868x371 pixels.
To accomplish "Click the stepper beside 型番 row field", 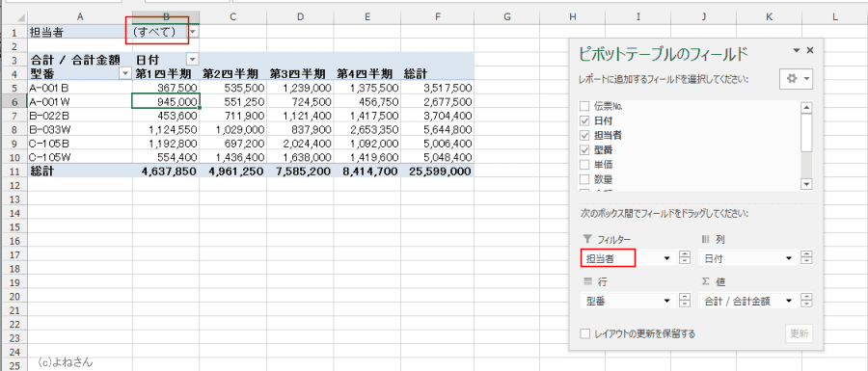I will [x=686, y=301].
